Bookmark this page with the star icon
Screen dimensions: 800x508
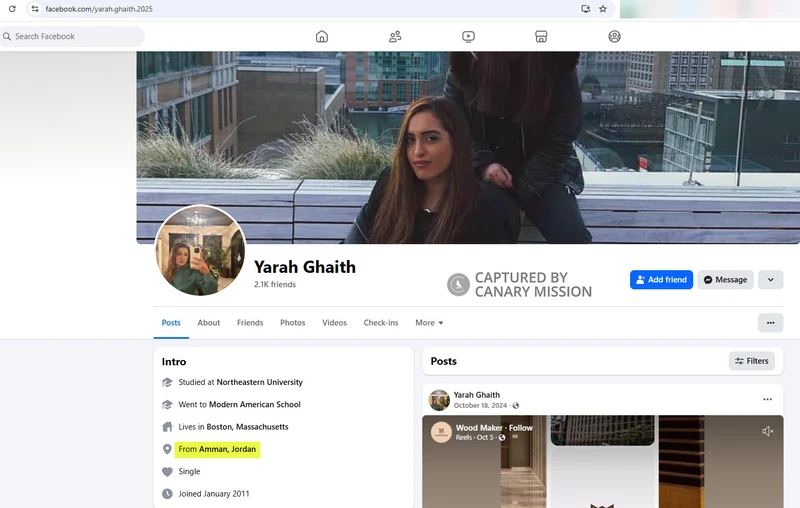(603, 9)
